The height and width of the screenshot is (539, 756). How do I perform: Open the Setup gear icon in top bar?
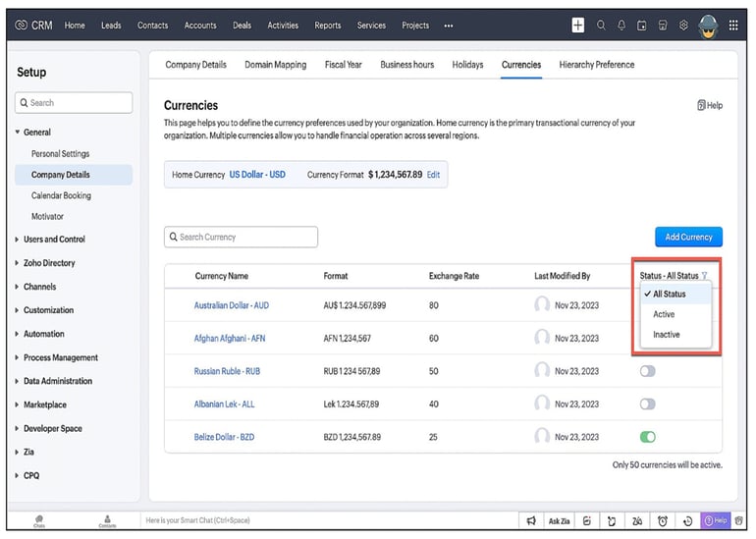tap(683, 26)
